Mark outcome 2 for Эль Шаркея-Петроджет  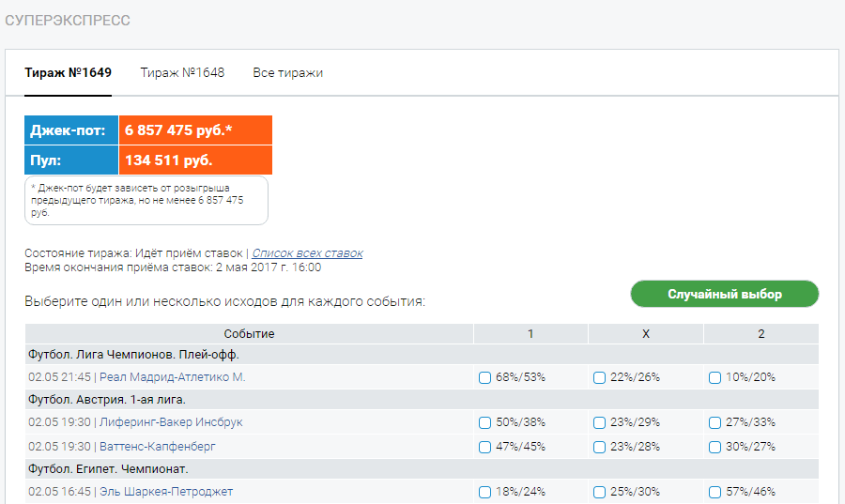714,492
